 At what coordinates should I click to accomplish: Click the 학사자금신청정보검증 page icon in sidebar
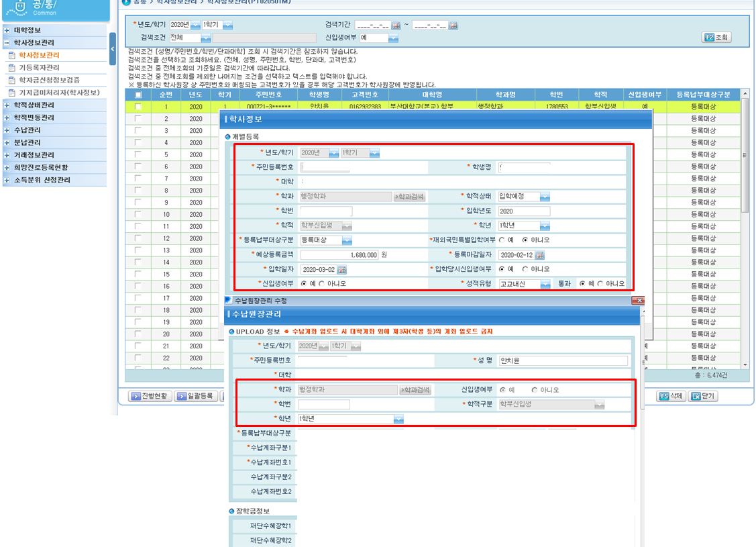point(11,80)
